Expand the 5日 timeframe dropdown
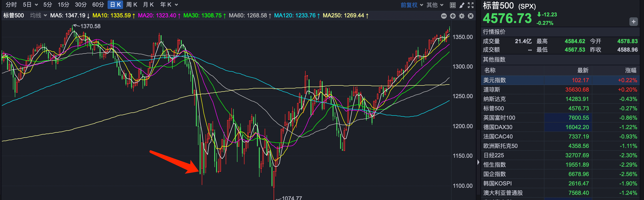644x200 pixels. click(30, 5)
